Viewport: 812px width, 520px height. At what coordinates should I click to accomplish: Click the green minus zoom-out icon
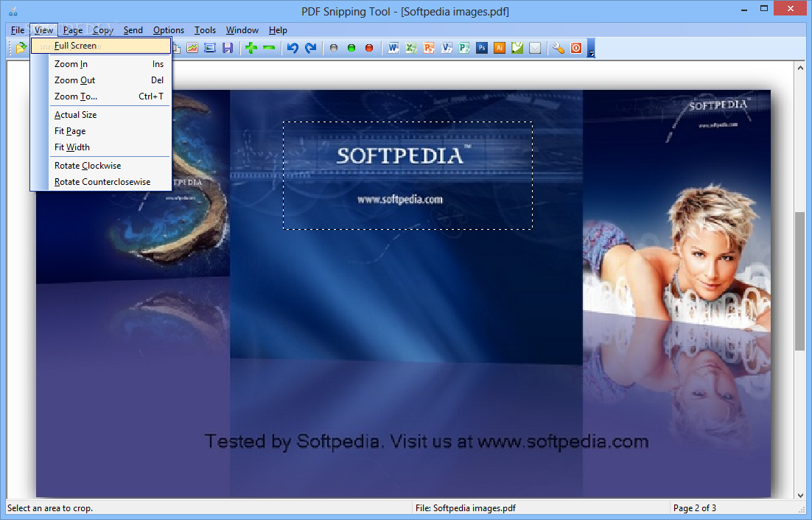click(x=269, y=48)
